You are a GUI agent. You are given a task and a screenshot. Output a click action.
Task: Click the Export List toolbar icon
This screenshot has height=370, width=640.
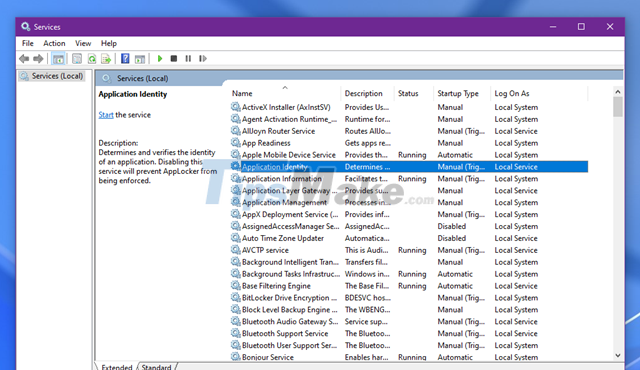pyautogui.click(x=106, y=59)
